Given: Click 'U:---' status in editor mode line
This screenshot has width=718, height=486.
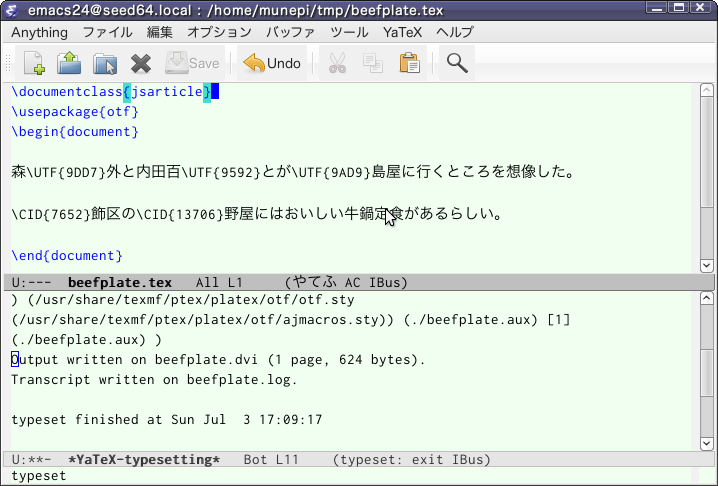Looking at the screenshot, I should [32, 283].
